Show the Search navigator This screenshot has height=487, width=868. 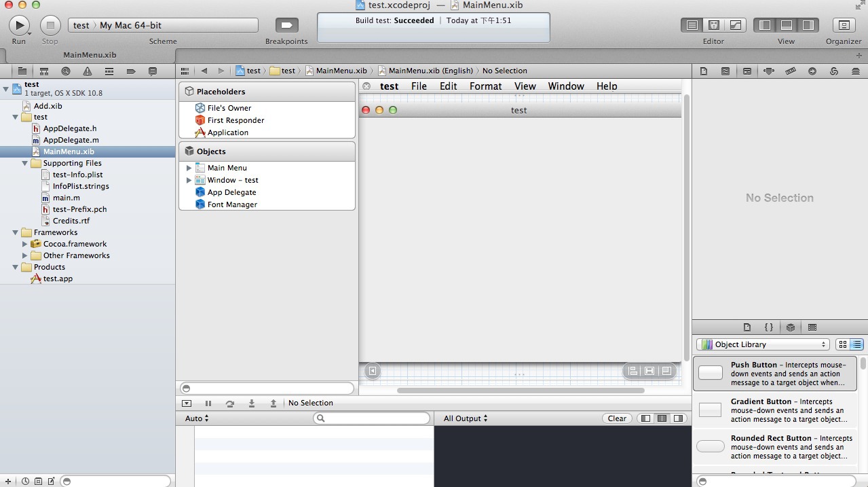66,71
